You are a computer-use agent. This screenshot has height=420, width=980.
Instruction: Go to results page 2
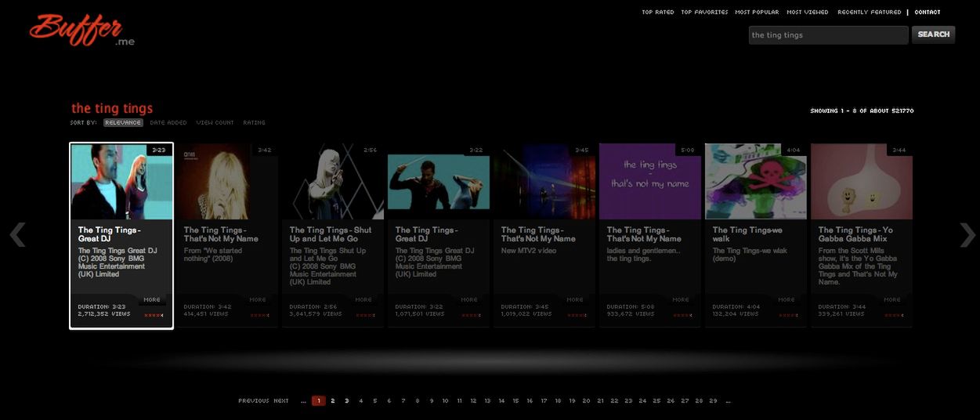333,400
